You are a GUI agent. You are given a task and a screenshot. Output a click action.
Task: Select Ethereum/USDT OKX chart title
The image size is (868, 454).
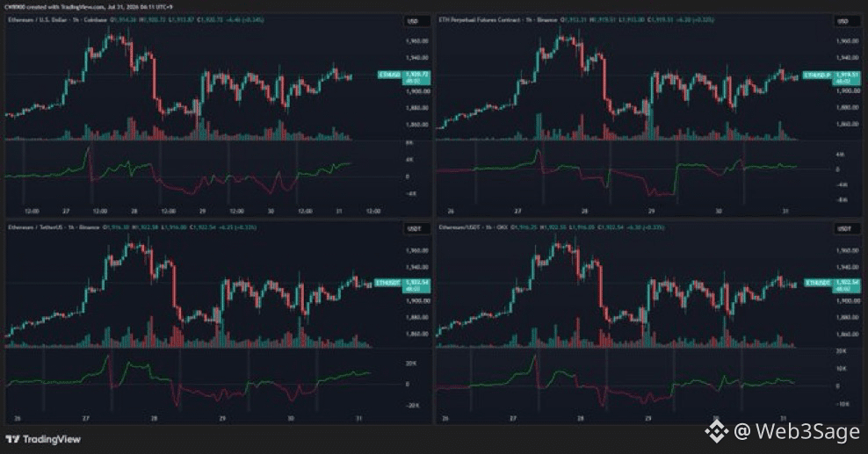474,227
